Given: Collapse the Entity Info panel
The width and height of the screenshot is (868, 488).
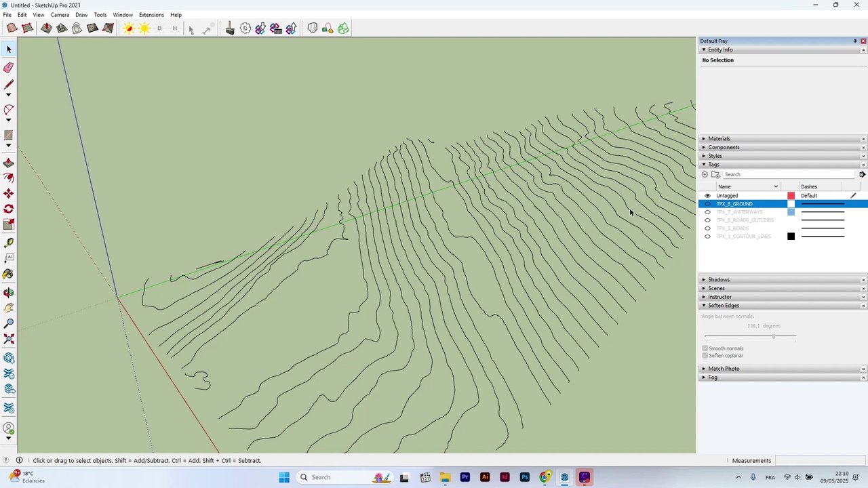Looking at the screenshot, I should pyautogui.click(x=704, y=49).
